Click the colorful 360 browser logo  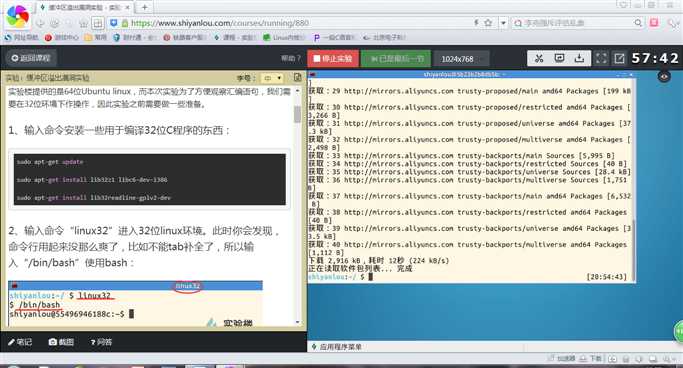17,17
